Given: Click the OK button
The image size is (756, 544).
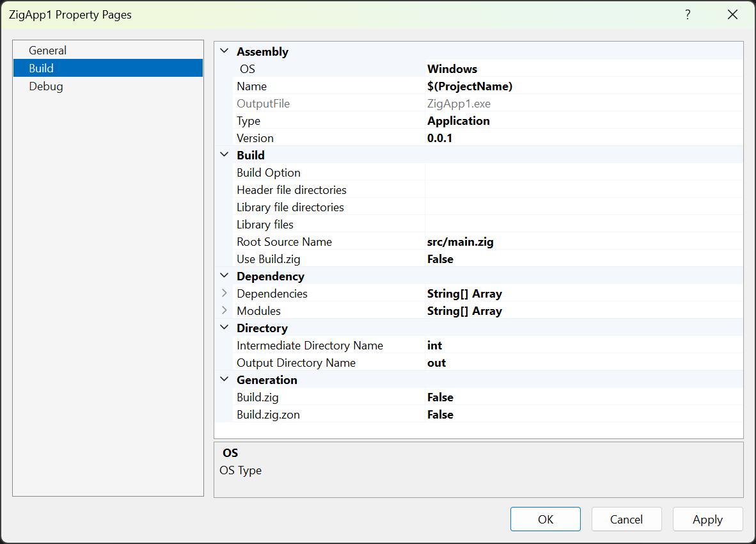Looking at the screenshot, I should pos(545,519).
